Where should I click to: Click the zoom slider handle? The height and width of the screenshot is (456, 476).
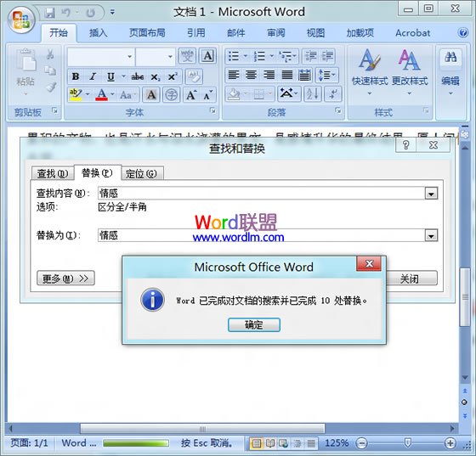click(408, 443)
